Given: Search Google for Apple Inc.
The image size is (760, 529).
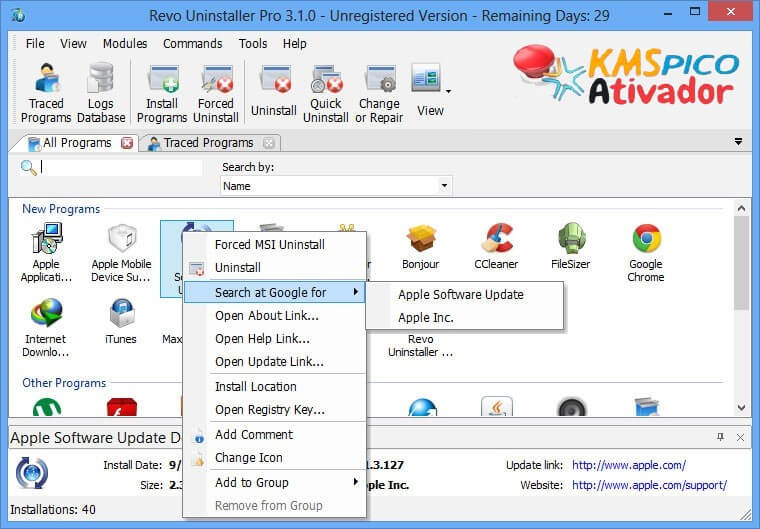Looking at the screenshot, I should click(464, 318).
